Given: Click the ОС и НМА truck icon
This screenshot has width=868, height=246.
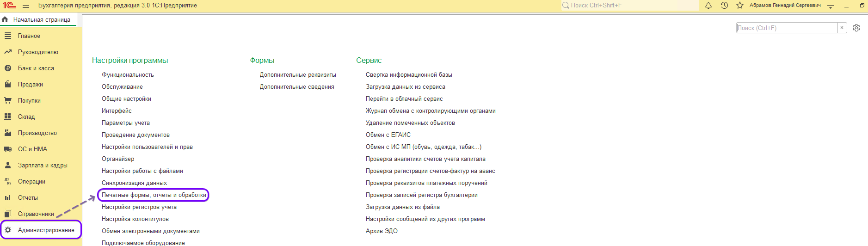Looking at the screenshot, I should 8,149.
